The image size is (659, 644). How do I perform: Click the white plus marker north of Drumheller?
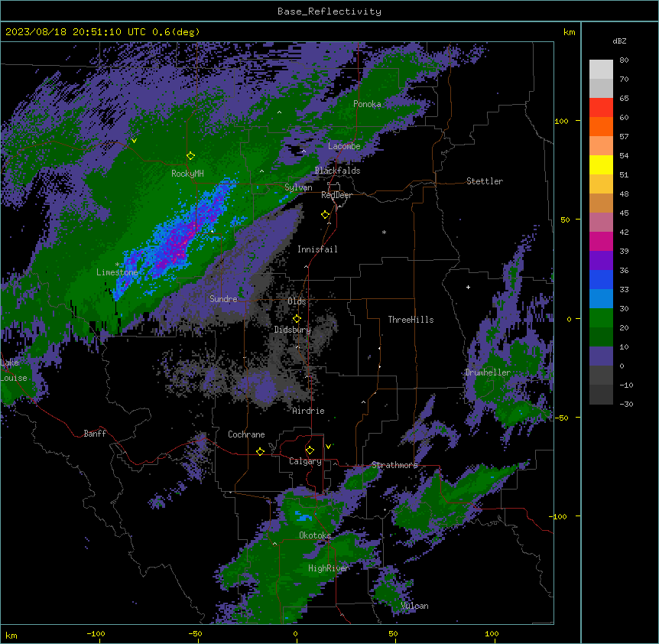pyautogui.click(x=468, y=287)
